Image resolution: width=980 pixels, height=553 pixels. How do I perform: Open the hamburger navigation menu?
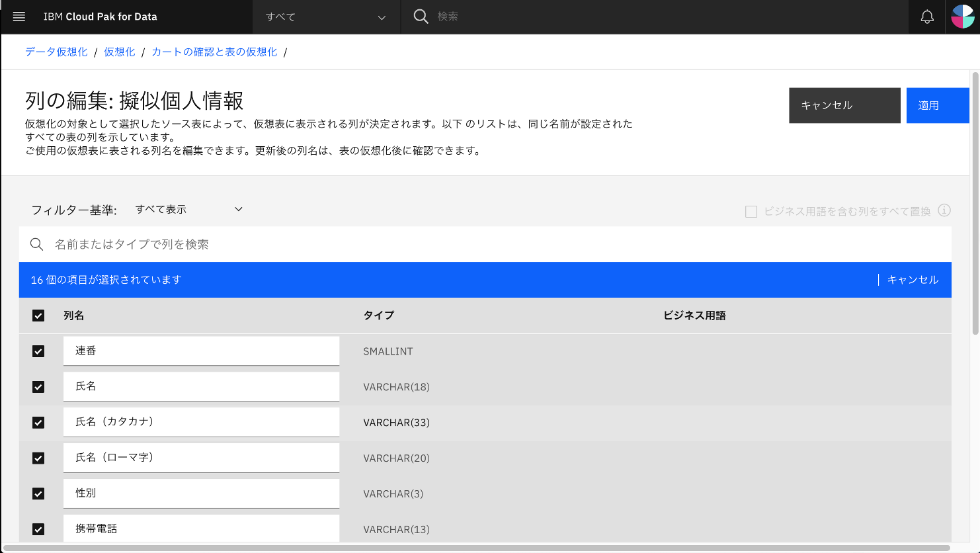click(19, 17)
